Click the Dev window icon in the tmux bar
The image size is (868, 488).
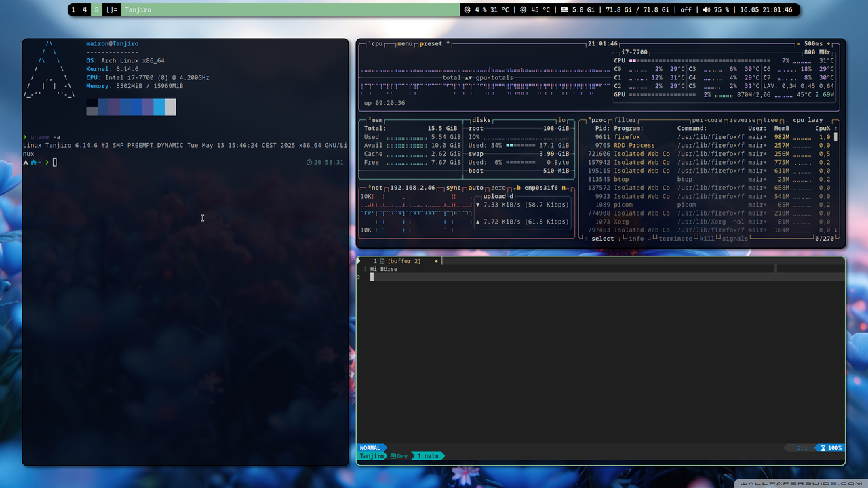[393, 456]
